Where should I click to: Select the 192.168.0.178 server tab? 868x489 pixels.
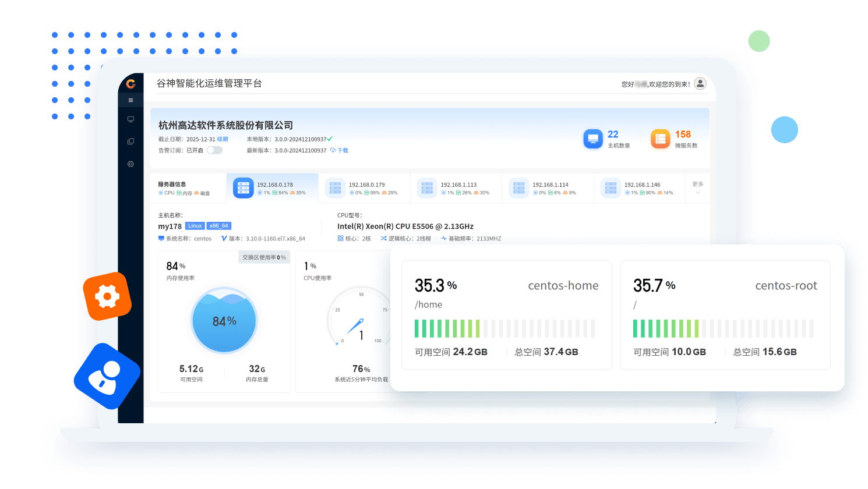tap(272, 188)
